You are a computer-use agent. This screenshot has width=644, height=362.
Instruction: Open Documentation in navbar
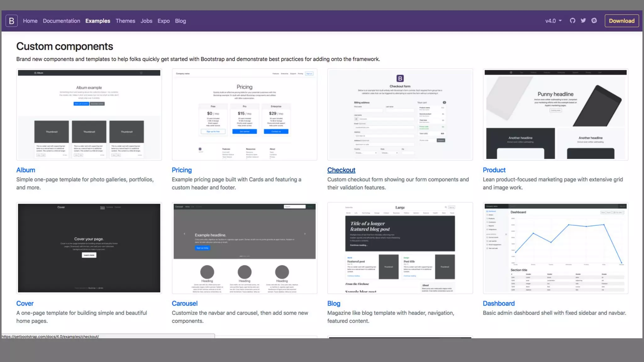(61, 21)
